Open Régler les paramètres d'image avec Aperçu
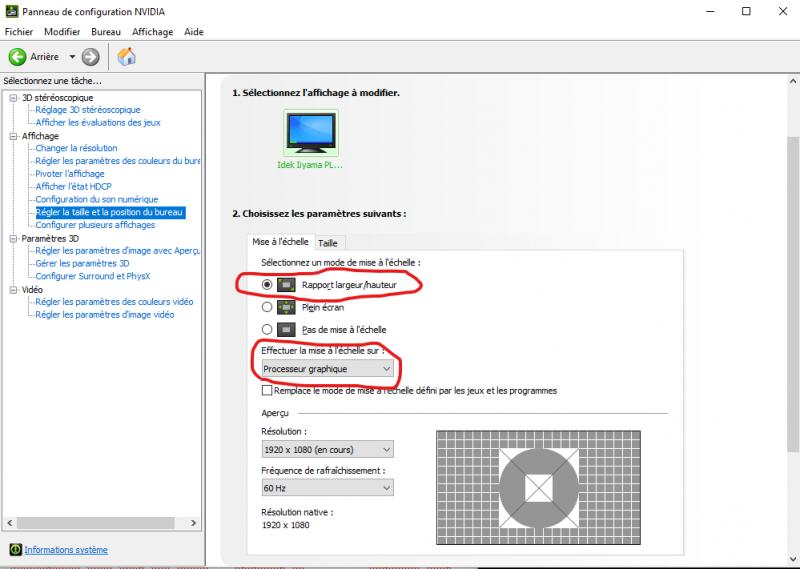The height and width of the screenshot is (569, 800). [118, 251]
